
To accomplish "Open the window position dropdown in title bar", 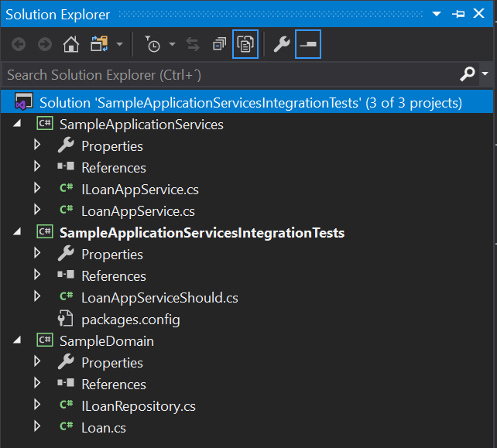I will (437, 14).
